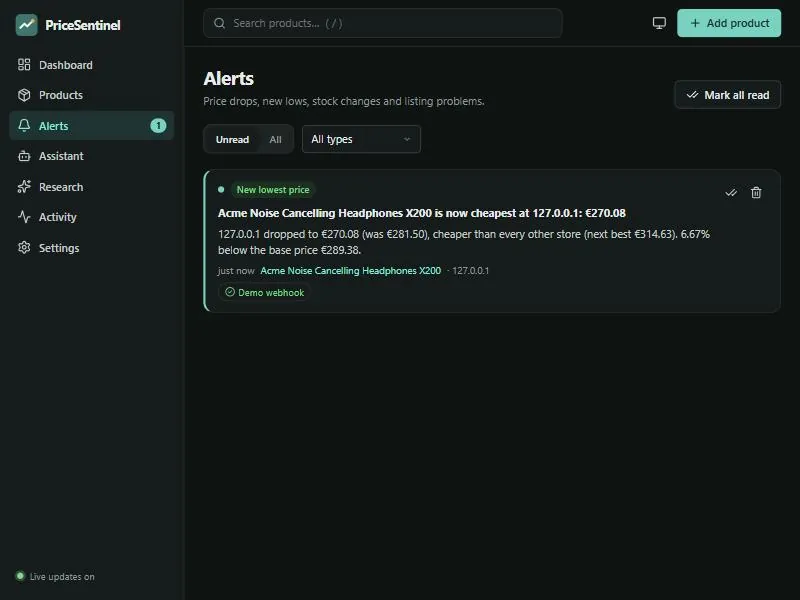Viewport: 800px width, 600px height.
Task: Click the Activity pulse icon
Action: (x=24, y=217)
